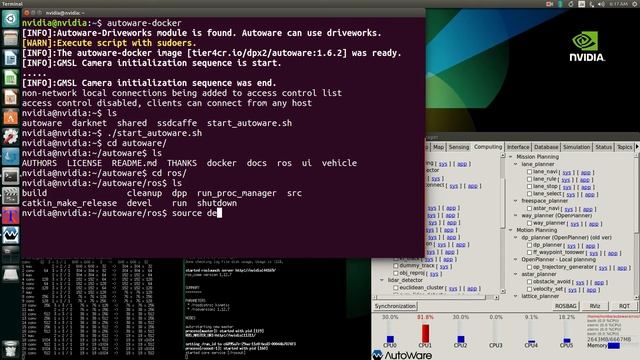Click the CPU1 red usage bar
This screenshot has height=360, width=640.
click(x=425, y=333)
